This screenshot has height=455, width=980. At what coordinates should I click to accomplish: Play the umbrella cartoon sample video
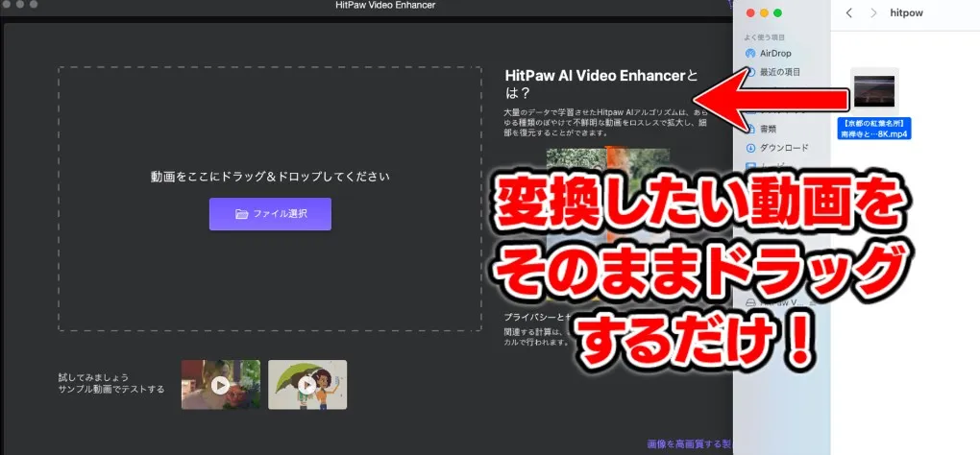[x=307, y=385]
